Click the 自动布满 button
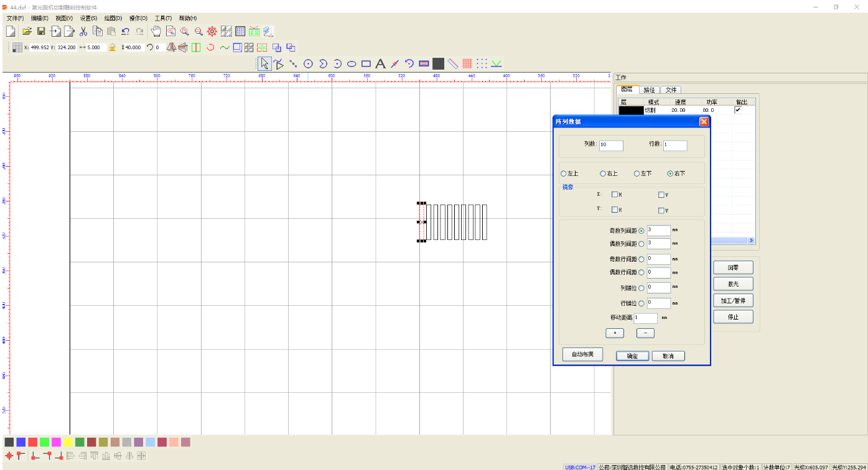The height and width of the screenshot is (470, 868). pyautogui.click(x=582, y=354)
